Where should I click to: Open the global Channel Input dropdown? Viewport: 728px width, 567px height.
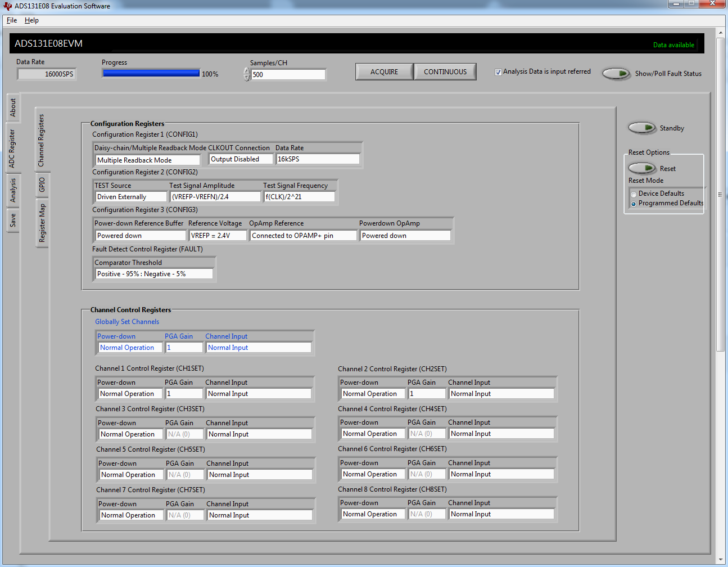coord(259,348)
